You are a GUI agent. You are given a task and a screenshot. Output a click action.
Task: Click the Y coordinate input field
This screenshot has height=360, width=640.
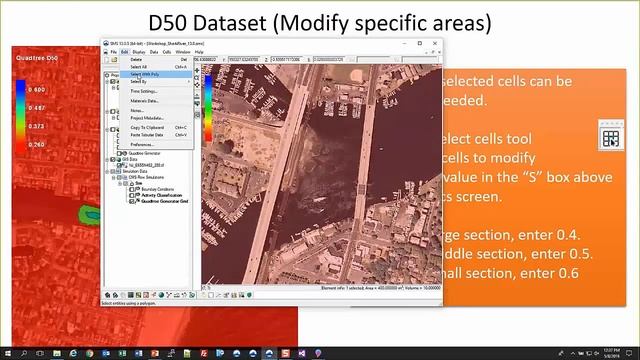(243, 60)
